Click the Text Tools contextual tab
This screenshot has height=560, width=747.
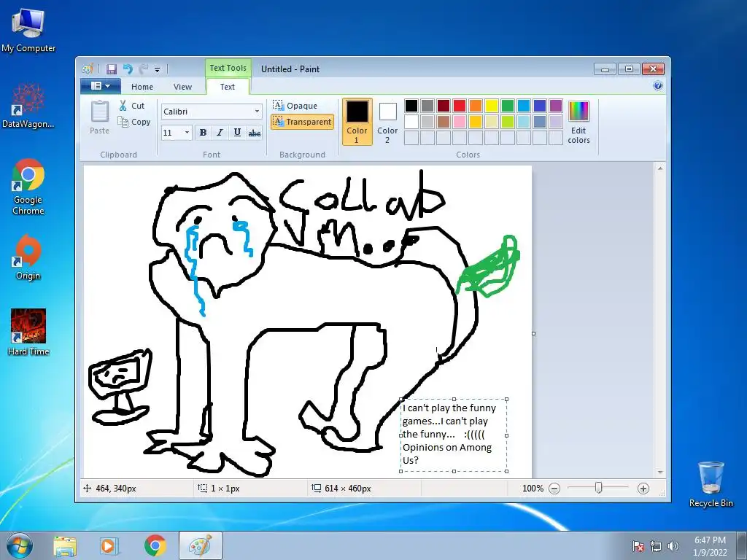click(x=228, y=68)
